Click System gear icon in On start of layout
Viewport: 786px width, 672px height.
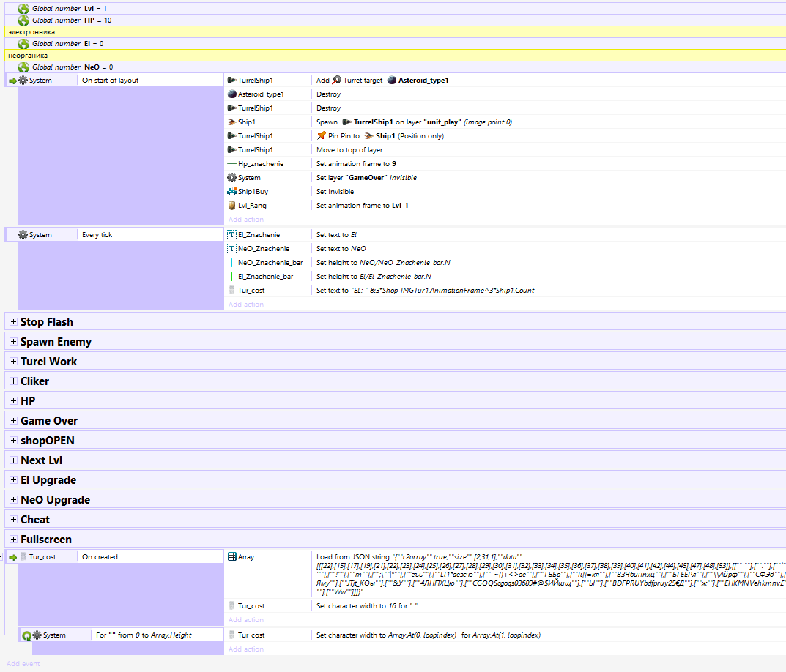tap(23, 81)
